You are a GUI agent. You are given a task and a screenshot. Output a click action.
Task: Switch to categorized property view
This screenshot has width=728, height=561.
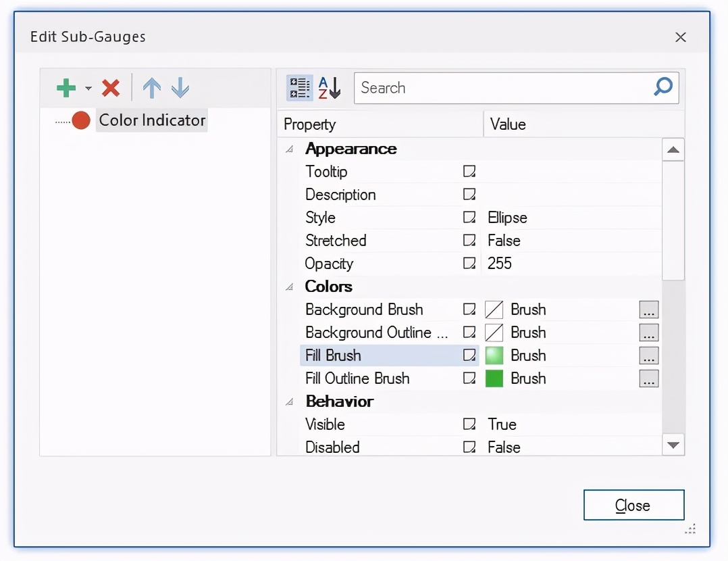click(300, 88)
